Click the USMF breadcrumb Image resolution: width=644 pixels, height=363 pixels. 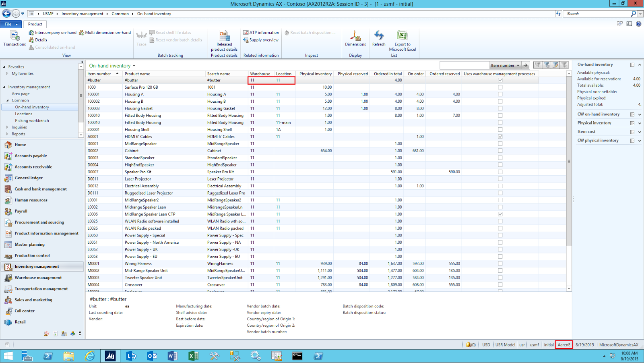[48, 14]
